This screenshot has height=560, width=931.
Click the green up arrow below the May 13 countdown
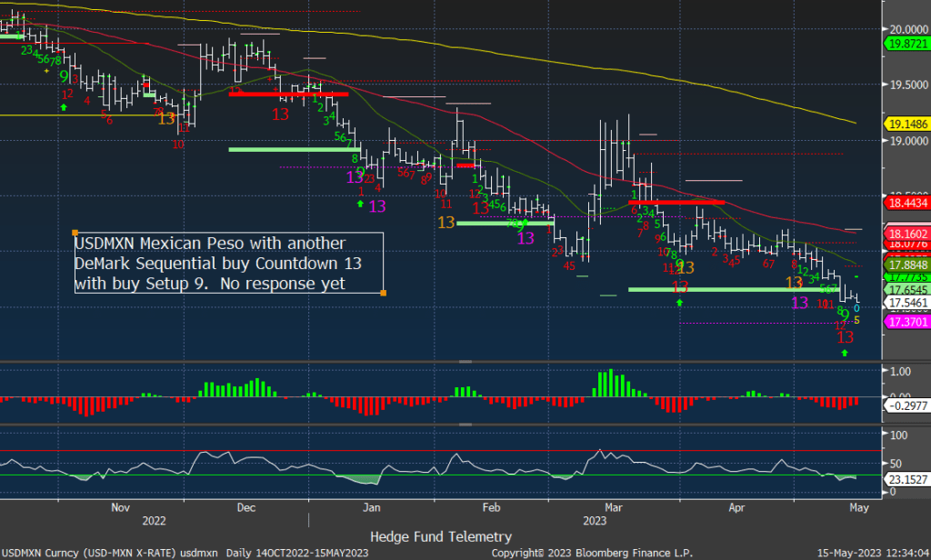(846, 352)
